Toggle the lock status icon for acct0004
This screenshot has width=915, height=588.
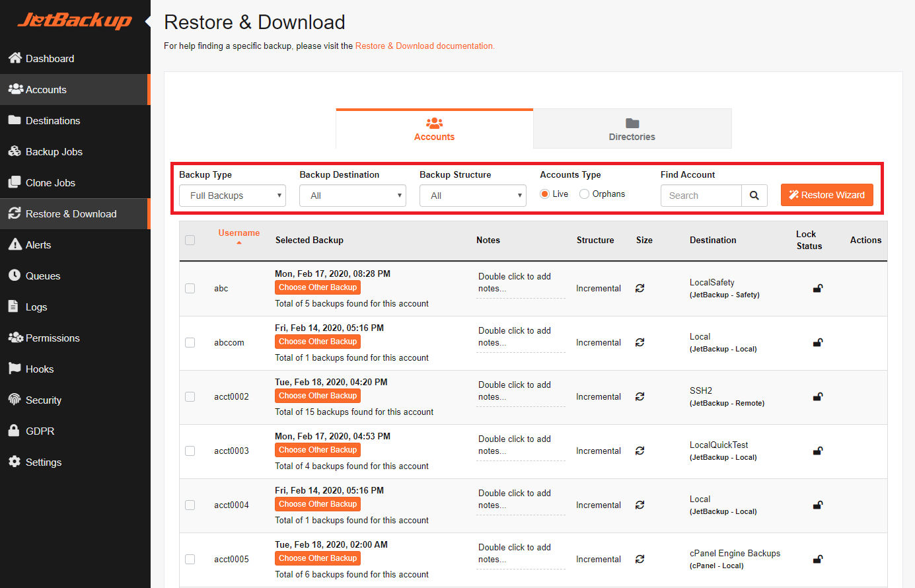point(818,505)
